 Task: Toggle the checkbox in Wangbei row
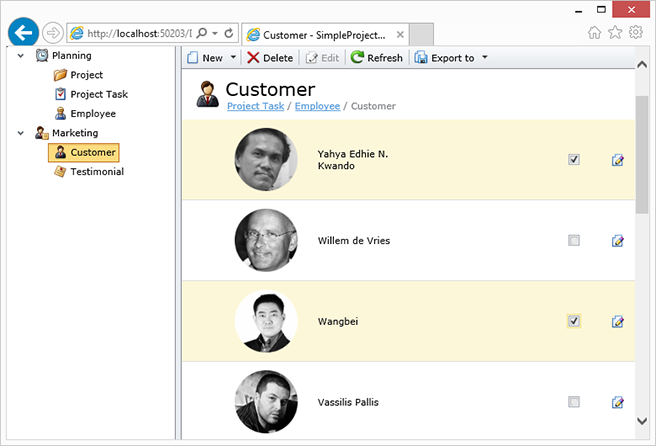[574, 321]
